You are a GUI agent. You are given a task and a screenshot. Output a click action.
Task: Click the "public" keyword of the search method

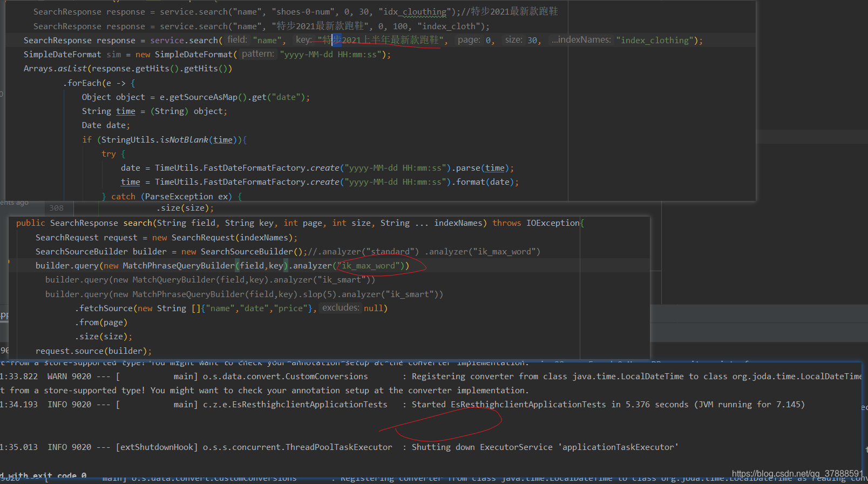(x=31, y=223)
